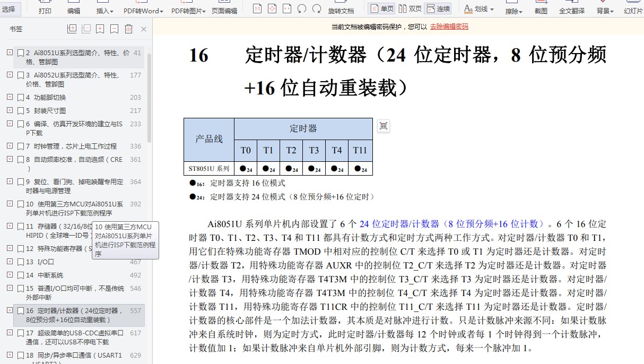Click page number 557 in bookmark list
This screenshot has width=644, height=364.
(x=135, y=311)
